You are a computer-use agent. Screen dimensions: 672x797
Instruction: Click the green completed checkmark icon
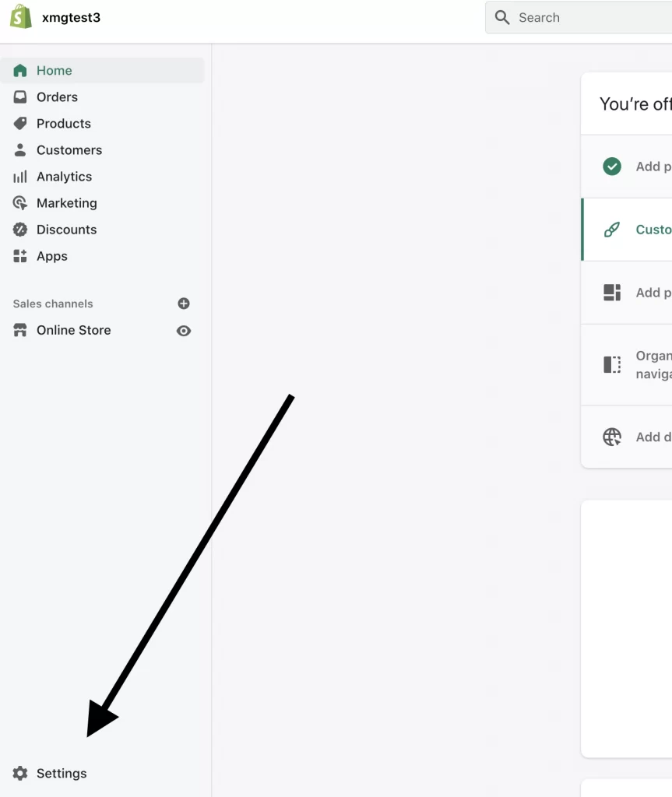pyautogui.click(x=612, y=167)
